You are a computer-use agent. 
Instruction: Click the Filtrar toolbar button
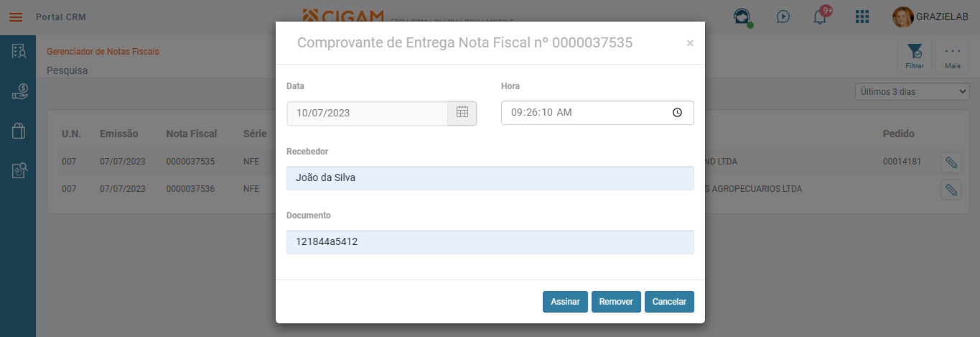coord(915,57)
